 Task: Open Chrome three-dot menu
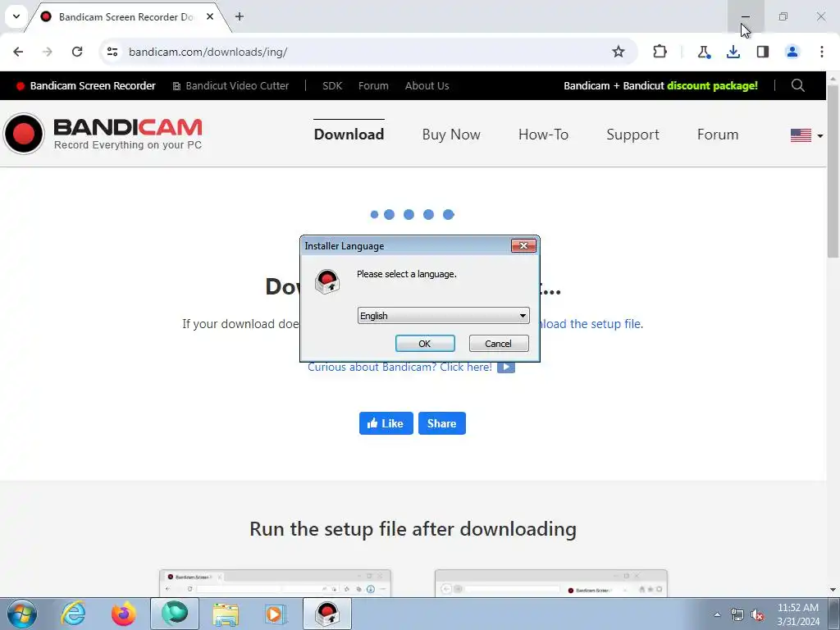tap(822, 52)
